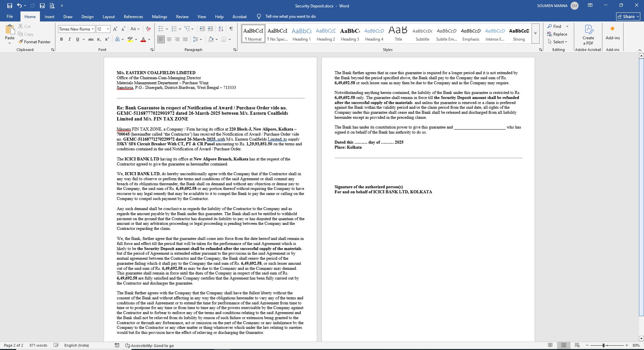644x350 pixels.
Task: Open the References tab
Action: click(x=133, y=17)
